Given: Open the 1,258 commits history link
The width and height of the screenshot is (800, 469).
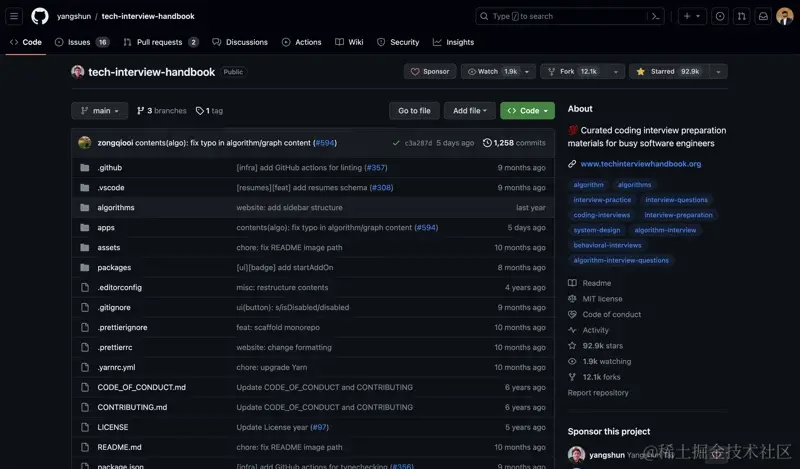Looking at the screenshot, I should pos(514,143).
